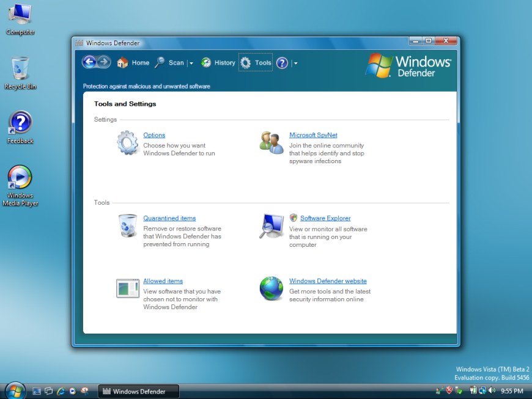Click the 9:55 PM clock

[x=512, y=391]
